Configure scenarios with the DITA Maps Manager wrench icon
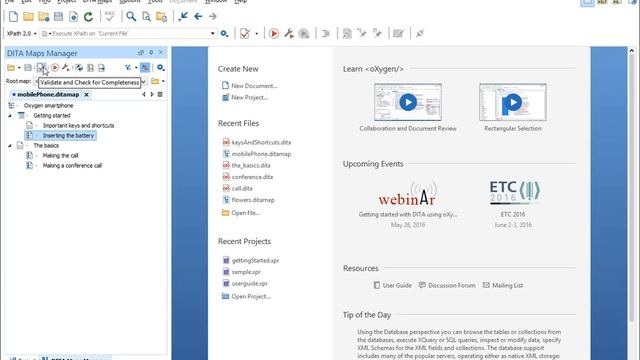The height and width of the screenshot is (360, 640). pos(66,68)
